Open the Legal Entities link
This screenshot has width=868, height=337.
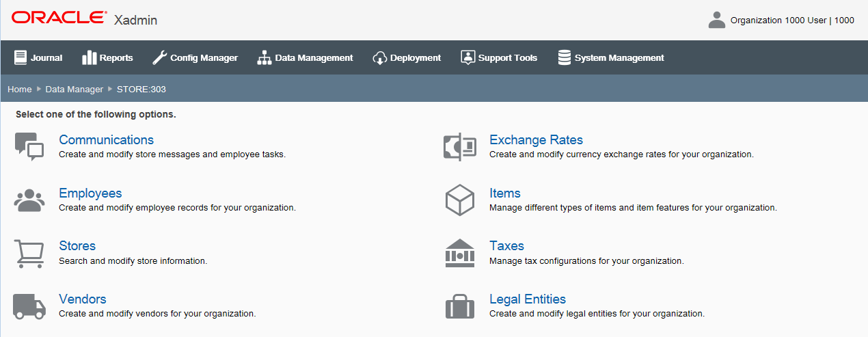tap(528, 299)
